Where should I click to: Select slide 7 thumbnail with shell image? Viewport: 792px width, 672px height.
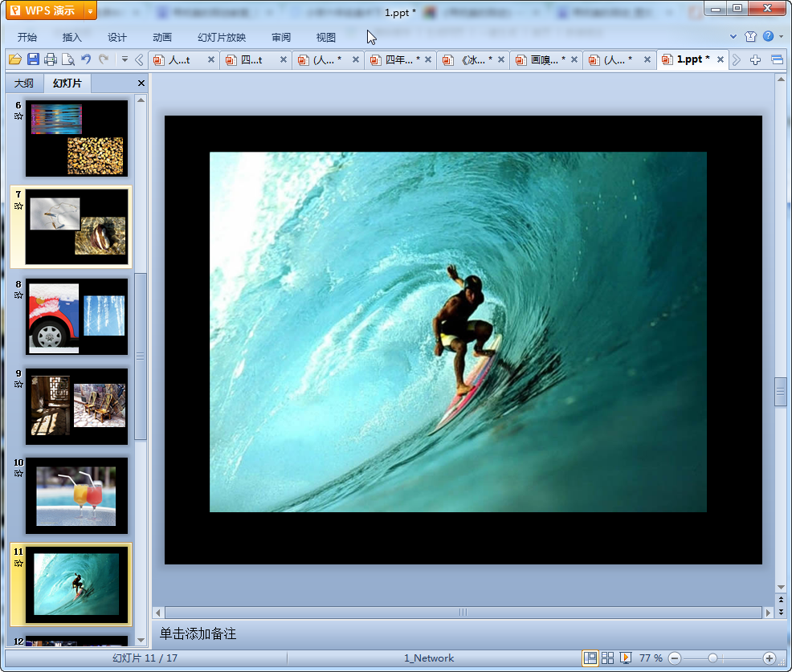pyautogui.click(x=77, y=227)
